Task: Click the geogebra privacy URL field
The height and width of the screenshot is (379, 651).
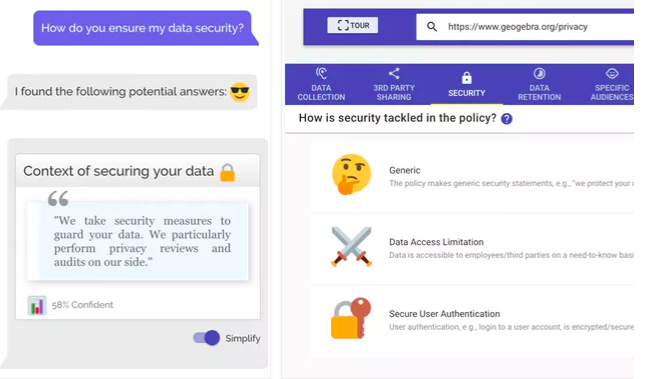Action: pyautogui.click(x=525, y=27)
